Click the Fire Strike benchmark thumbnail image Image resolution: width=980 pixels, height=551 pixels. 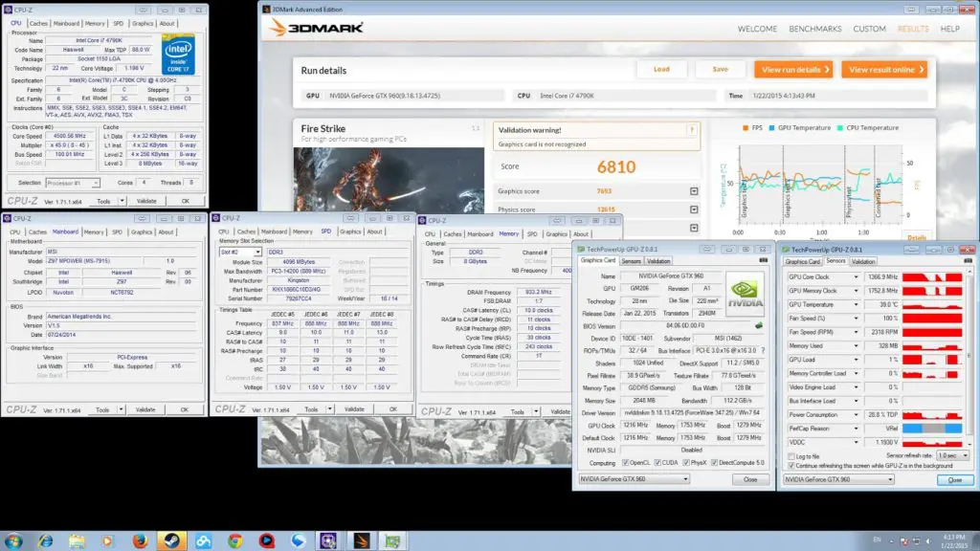(x=389, y=180)
